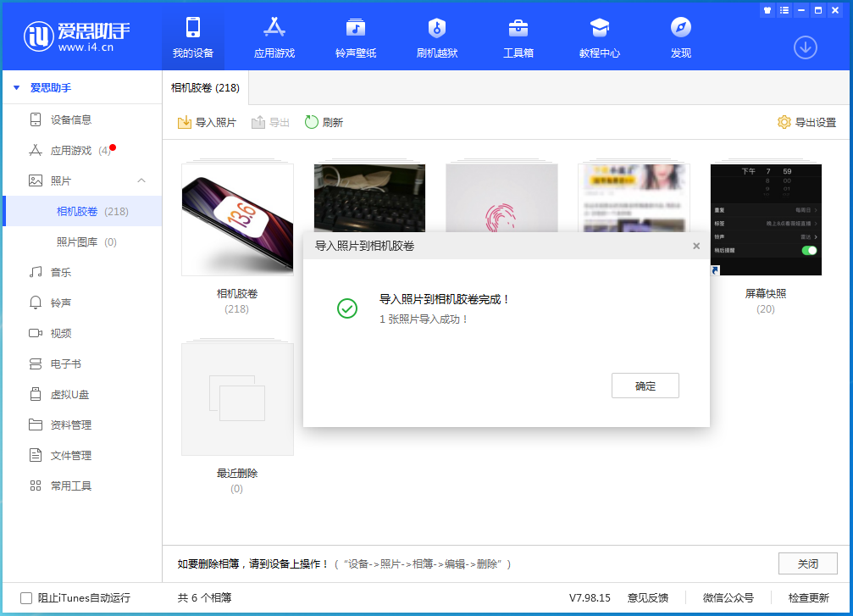Collapse the 照片 sidebar section
This screenshot has width=853, height=616.
point(141,180)
